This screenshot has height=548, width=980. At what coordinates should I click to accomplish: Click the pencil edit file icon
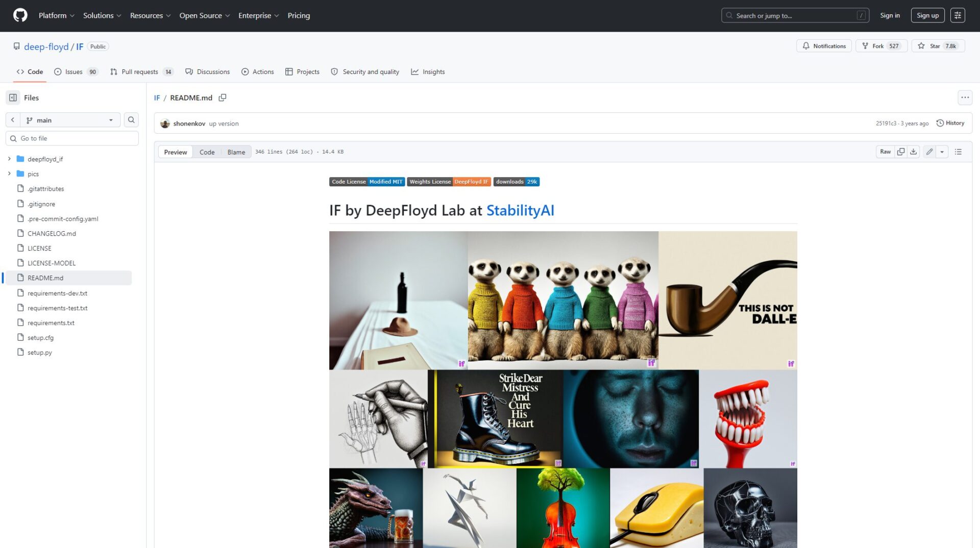(929, 152)
